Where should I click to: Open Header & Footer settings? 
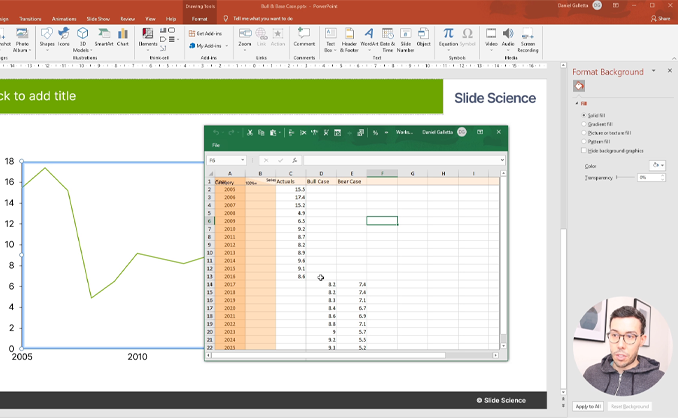[349, 40]
